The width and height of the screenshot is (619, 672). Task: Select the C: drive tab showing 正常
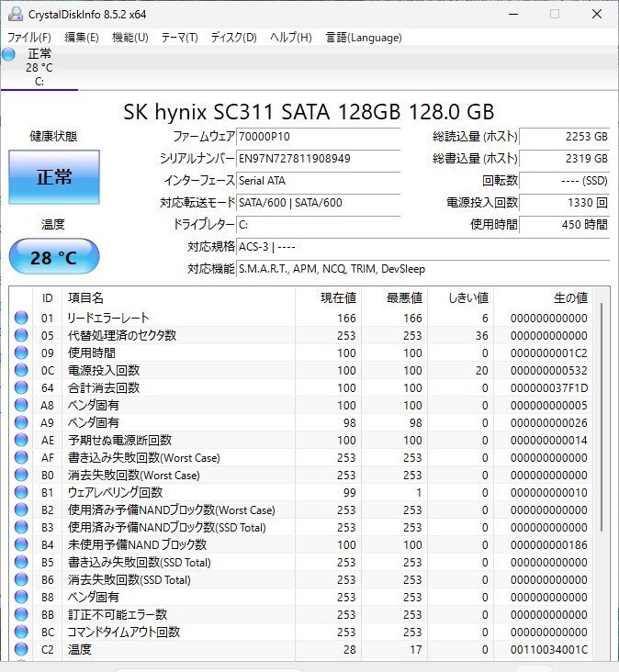tap(39, 67)
